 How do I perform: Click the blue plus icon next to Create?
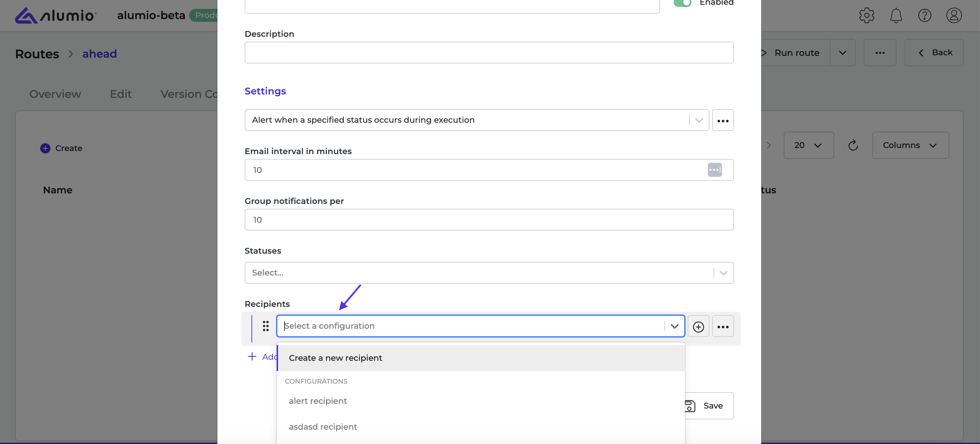(45, 148)
